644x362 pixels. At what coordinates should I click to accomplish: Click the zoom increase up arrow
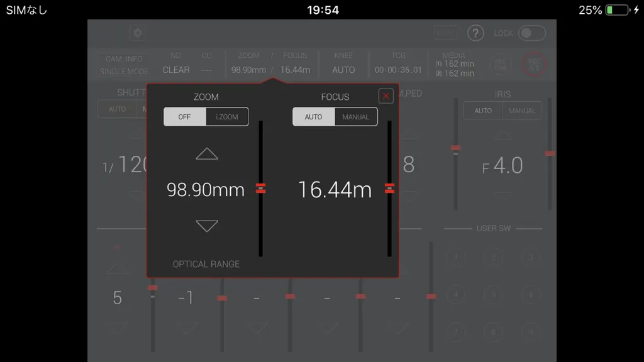click(x=206, y=153)
